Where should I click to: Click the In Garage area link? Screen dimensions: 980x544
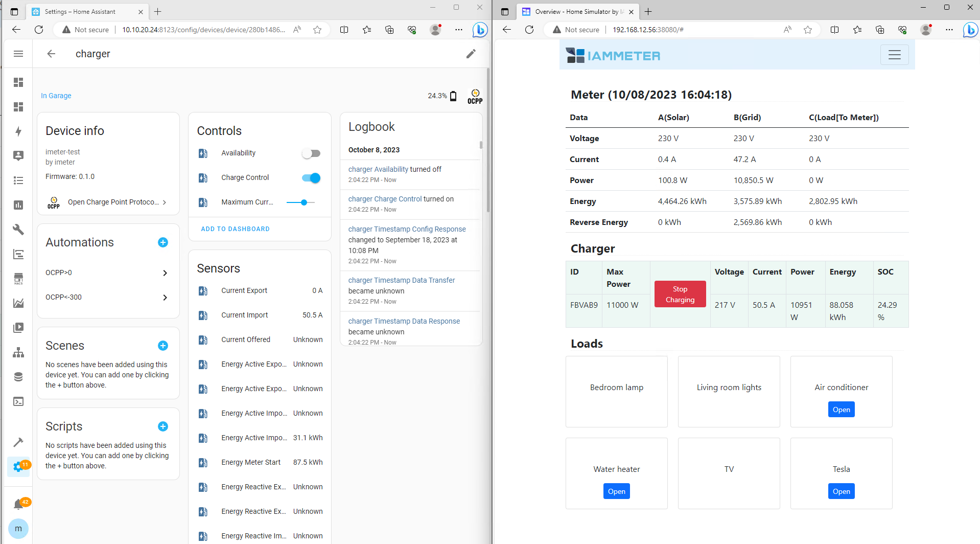[x=56, y=96]
